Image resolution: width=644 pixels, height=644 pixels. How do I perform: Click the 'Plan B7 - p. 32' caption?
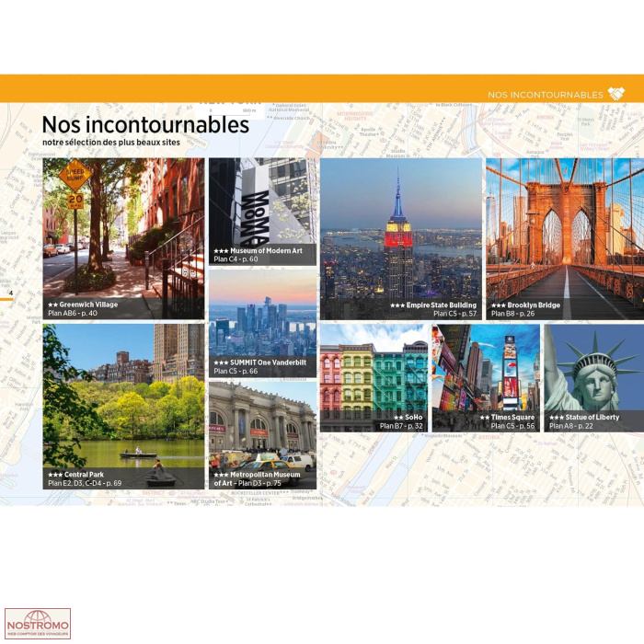pyautogui.click(x=401, y=426)
